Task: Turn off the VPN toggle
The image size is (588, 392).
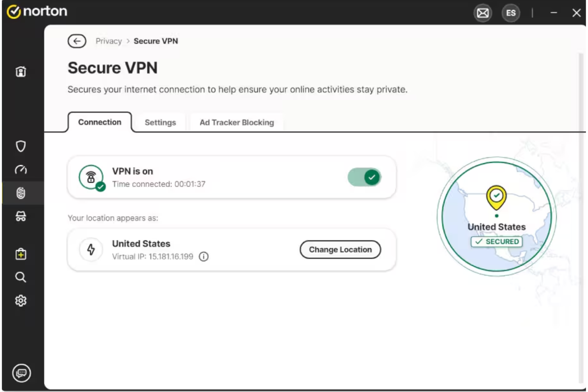Action: click(x=364, y=177)
